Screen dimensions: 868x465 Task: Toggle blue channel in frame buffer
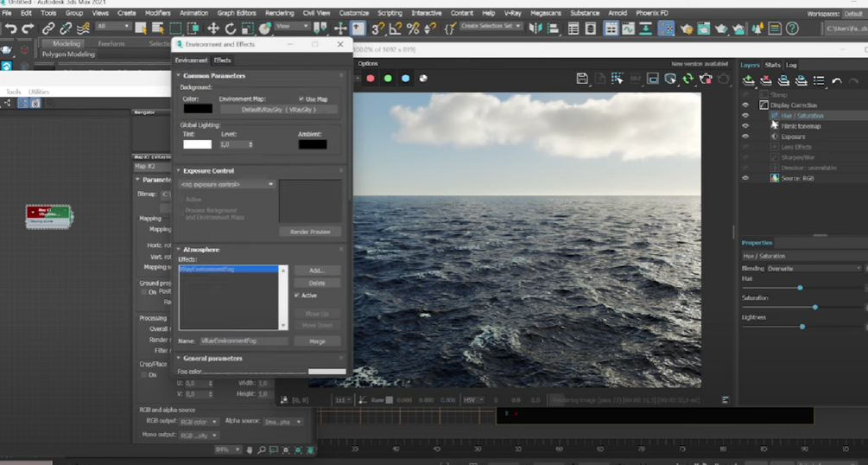tap(406, 79)
